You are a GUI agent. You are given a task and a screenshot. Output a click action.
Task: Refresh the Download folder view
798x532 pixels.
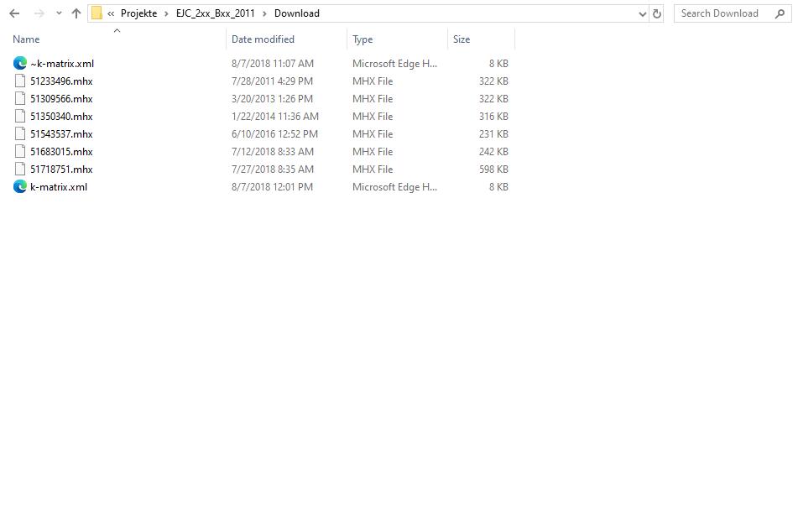(657, 13)
